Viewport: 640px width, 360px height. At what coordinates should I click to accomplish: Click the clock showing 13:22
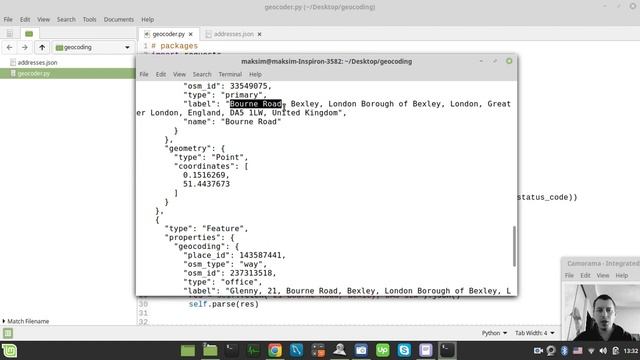click(x=631, y=351)
